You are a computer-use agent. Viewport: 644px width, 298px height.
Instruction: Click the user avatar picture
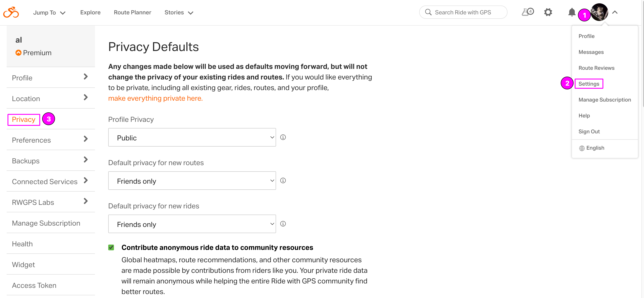pos(599,12)
